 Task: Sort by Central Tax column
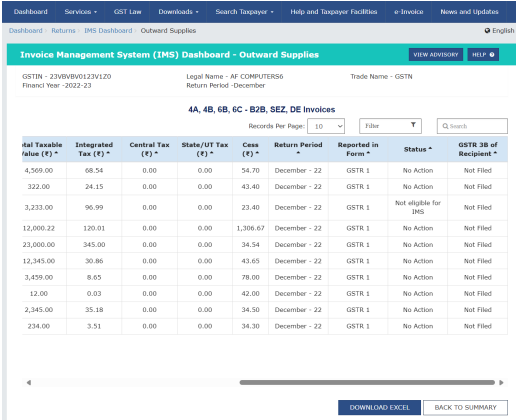tap(149, 149)
